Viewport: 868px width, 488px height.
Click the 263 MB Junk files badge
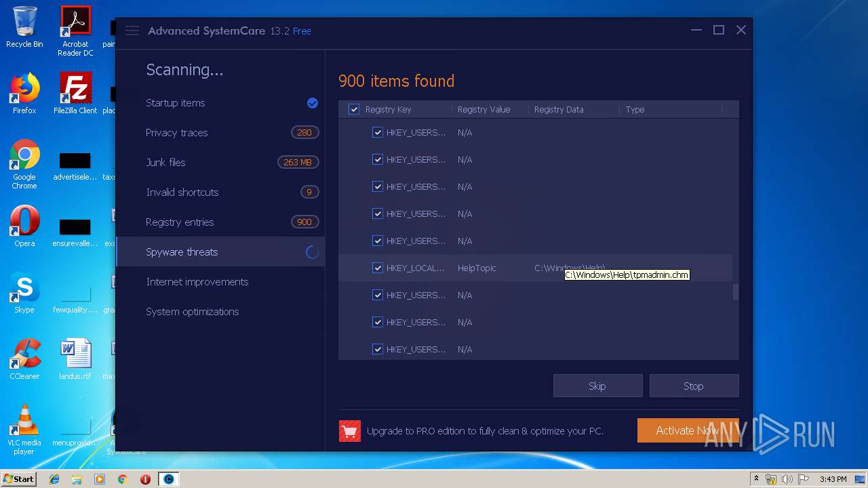coord(298,163)
